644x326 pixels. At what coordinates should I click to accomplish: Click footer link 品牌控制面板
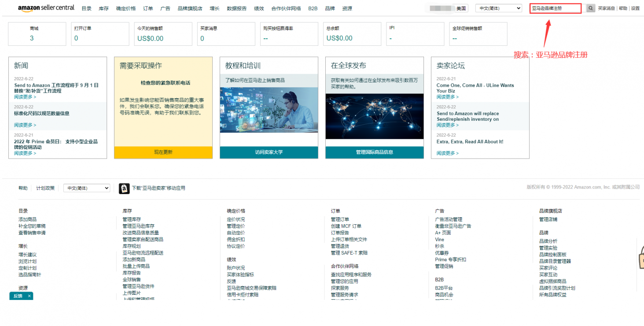(553, 255)
